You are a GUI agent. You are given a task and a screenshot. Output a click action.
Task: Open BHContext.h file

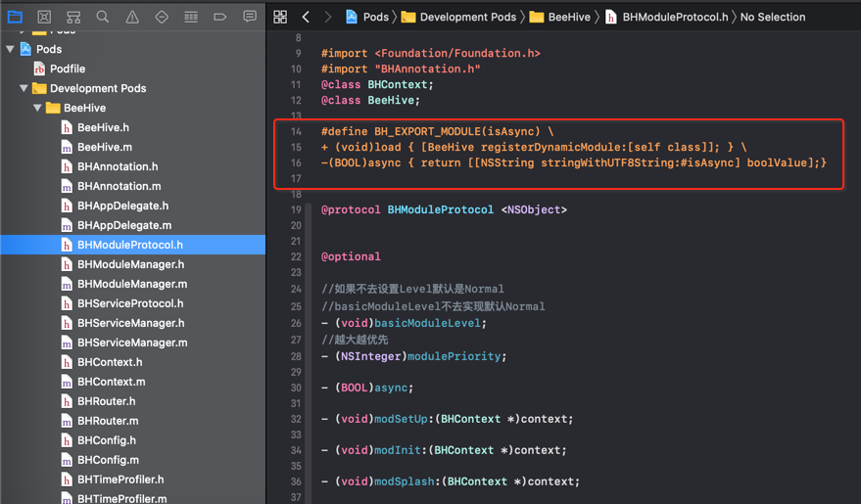tap(110, 362)
